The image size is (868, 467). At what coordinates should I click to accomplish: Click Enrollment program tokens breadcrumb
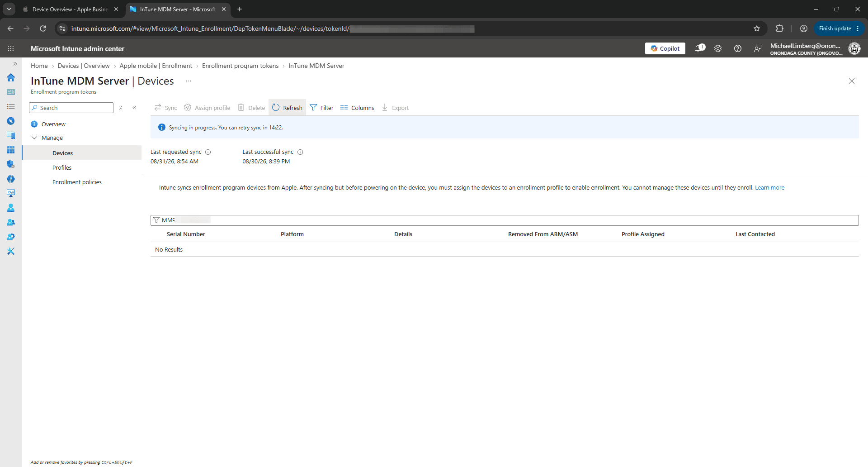coord(240,66)
